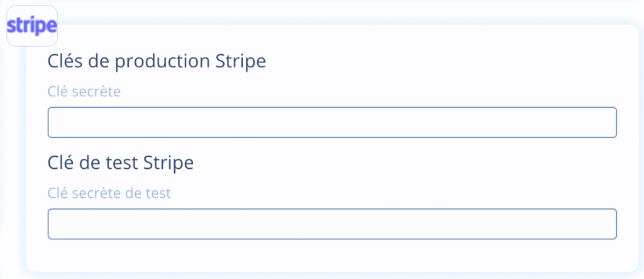Activate the upper empty text box

pyautogui.click(x=332, y=122)
